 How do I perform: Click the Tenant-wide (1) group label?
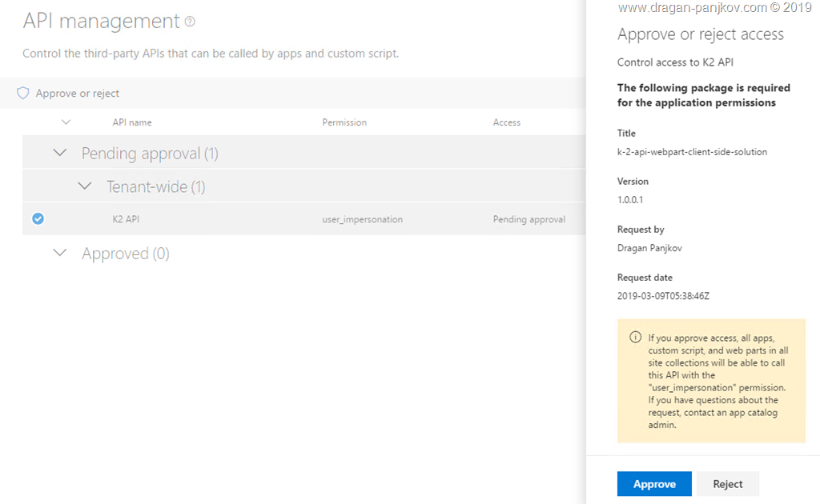pyautogui.click(x=156, y=187)
